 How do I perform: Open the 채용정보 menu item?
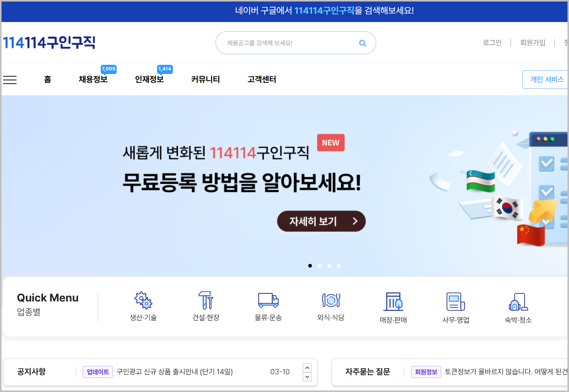coord(93,80)
